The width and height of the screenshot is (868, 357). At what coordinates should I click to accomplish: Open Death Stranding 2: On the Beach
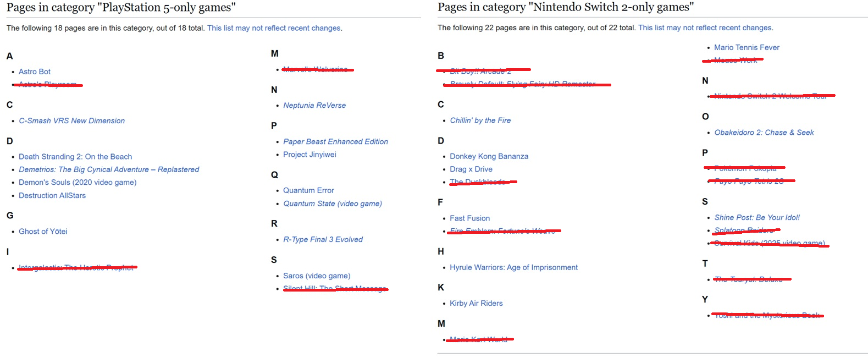click(x=75, y=157)
